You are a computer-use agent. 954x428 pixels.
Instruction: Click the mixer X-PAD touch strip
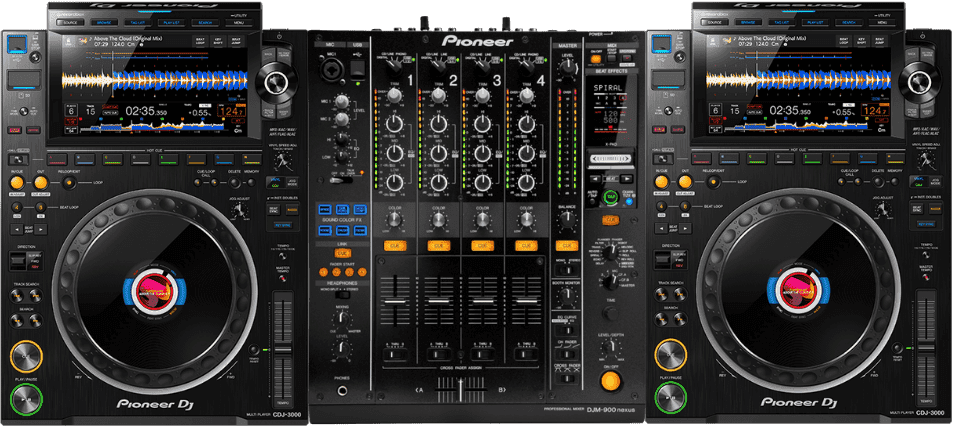(610, 160)
